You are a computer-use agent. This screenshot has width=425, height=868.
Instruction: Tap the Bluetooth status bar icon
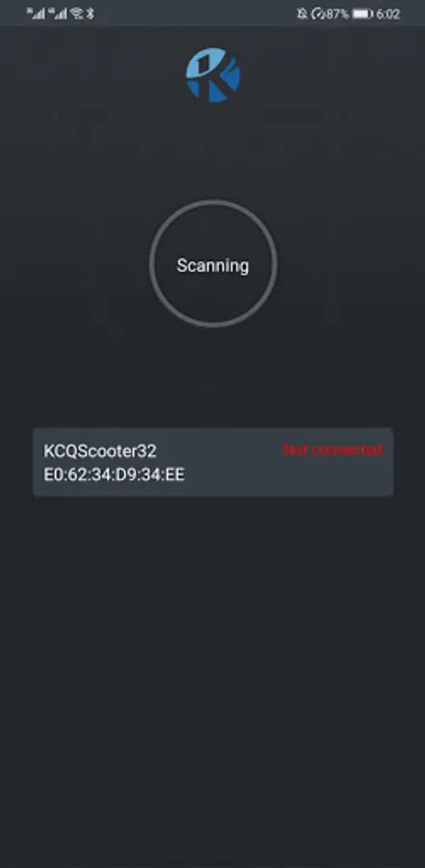91,14
